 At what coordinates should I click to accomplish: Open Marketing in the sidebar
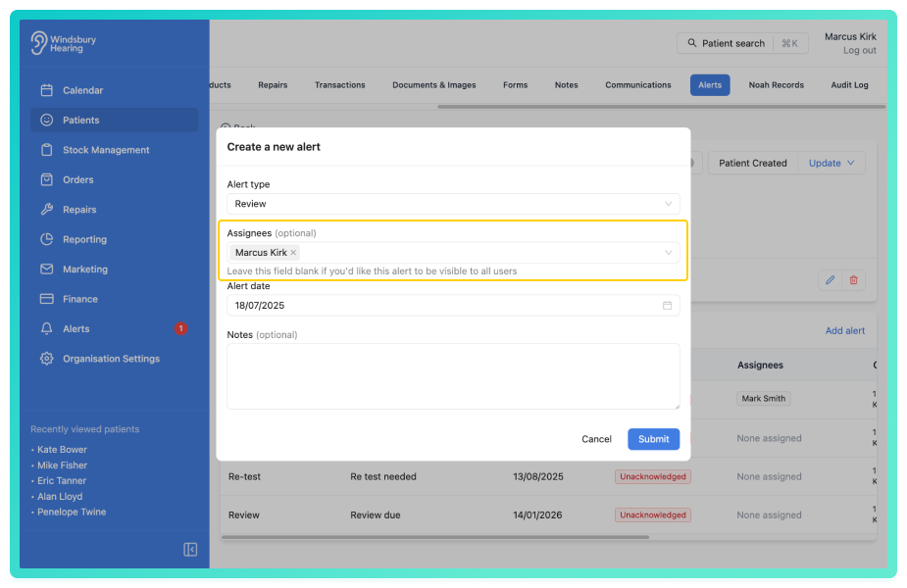click(x=114, y=269)
